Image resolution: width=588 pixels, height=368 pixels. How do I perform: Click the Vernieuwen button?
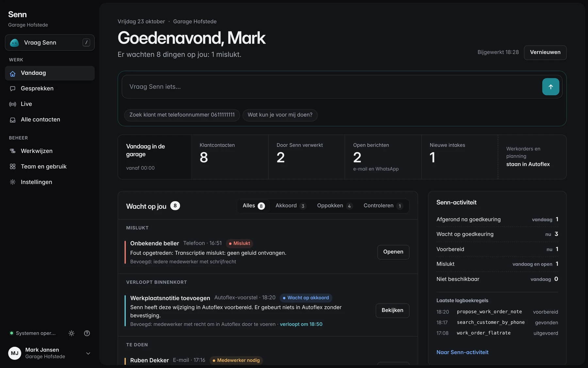click(x=545, y=52)
